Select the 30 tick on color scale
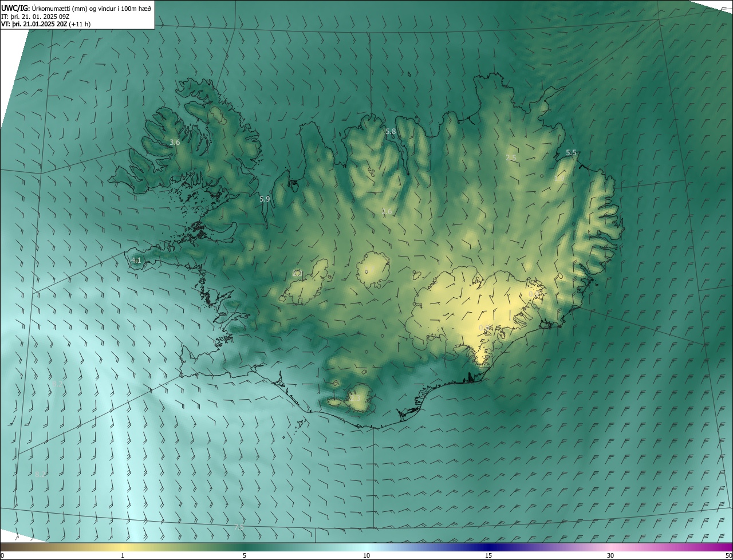 coord(610,555)
